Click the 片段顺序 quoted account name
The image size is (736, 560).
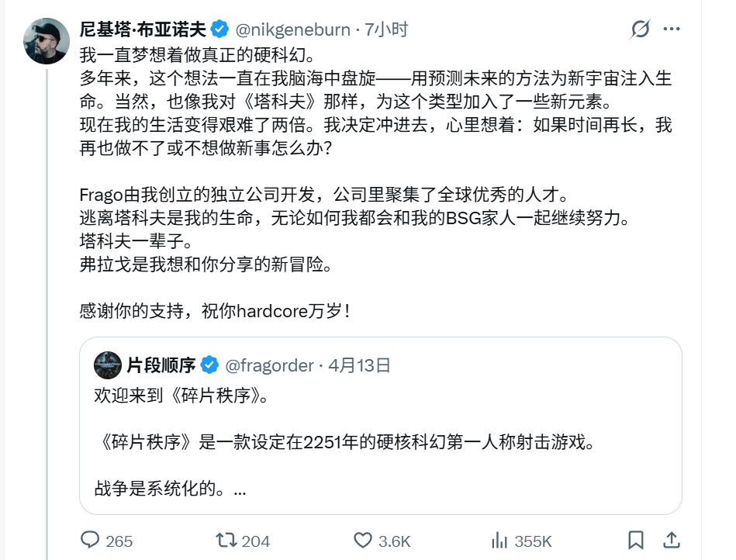pos(161,365)
